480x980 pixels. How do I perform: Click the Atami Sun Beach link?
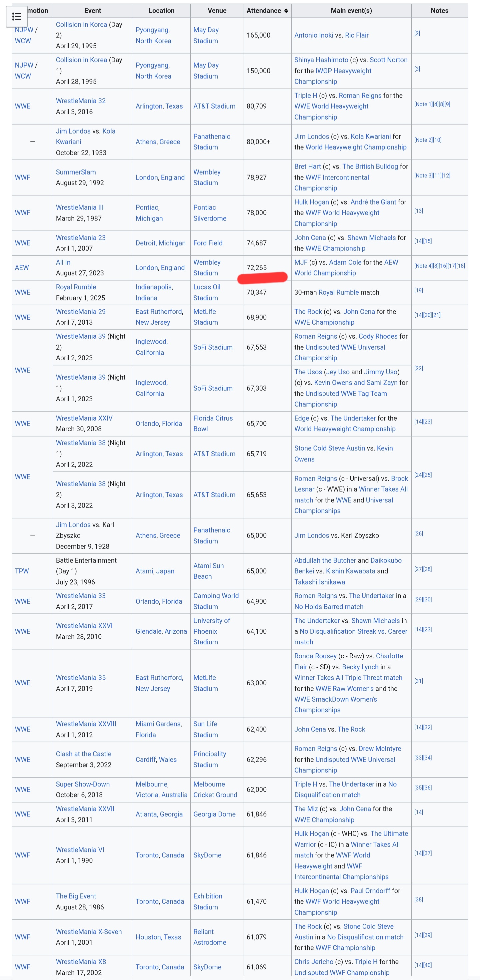pos(208,571)
